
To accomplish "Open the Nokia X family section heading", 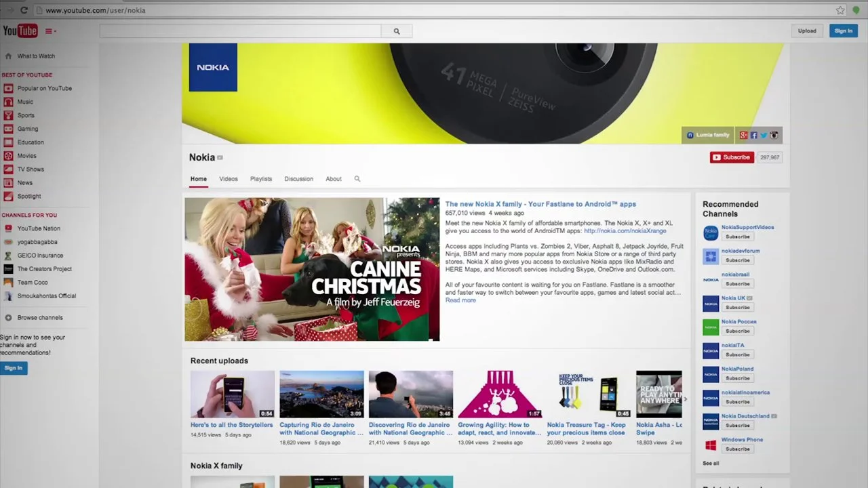I will [216, 466].
